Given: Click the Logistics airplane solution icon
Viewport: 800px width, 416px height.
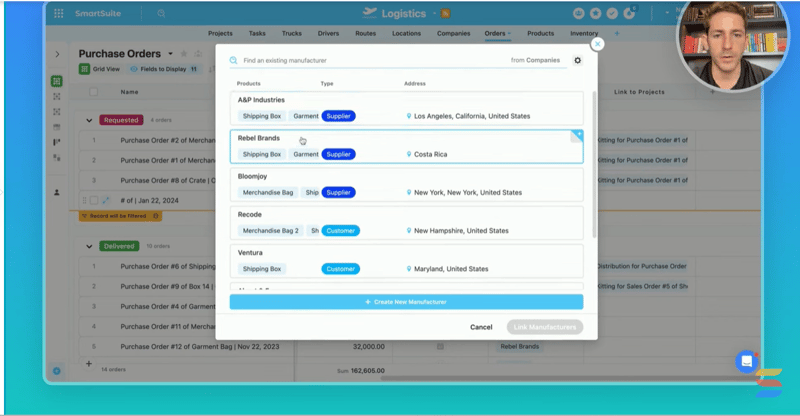Looking at the screenshot, I should [x=369, y=13].
